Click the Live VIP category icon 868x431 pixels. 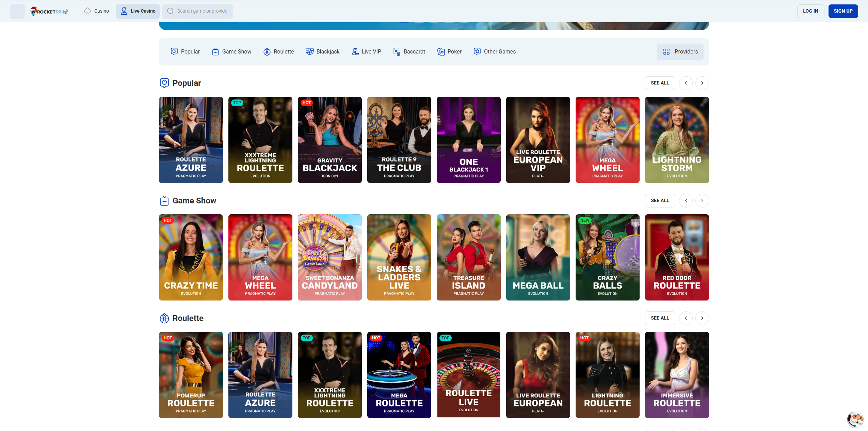(x=355, y=51)
